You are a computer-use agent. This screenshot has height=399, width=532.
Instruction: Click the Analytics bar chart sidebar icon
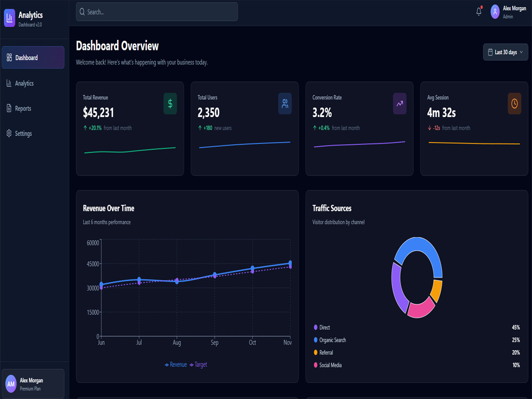pyautogui.click(x=9, y=83)
